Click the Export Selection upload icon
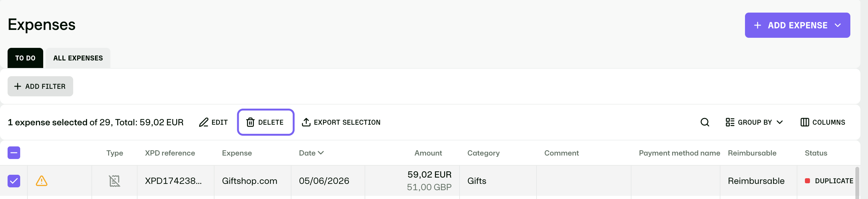This screenshot has height=199, width=868. tap(306, 122)
